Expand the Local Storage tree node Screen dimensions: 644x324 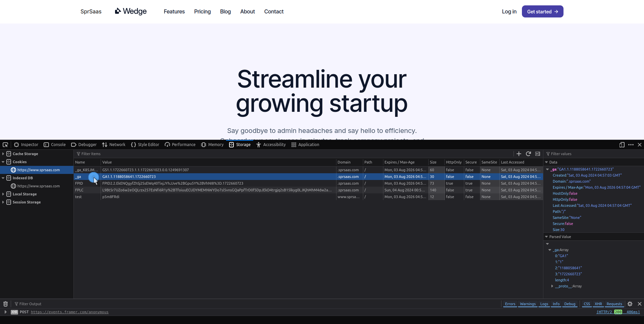point(3,194)
